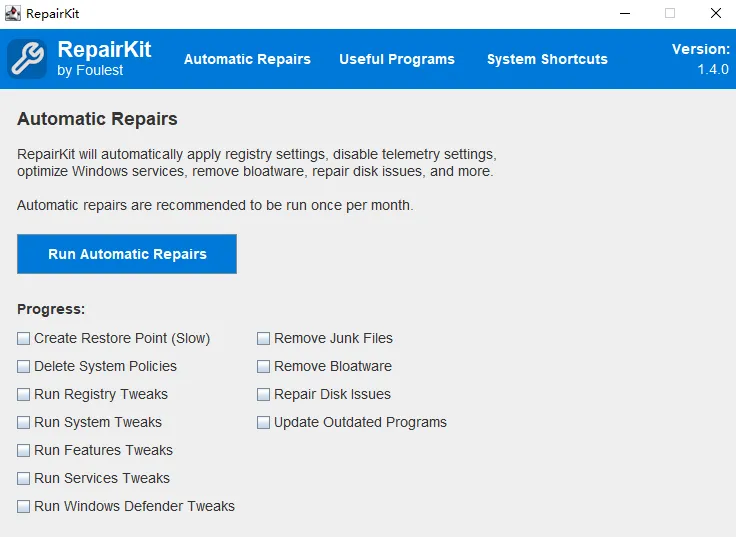This screenshot has height=537, width=736.
Task: Open the System Shortcuts tab
Action: click(547, 59)
